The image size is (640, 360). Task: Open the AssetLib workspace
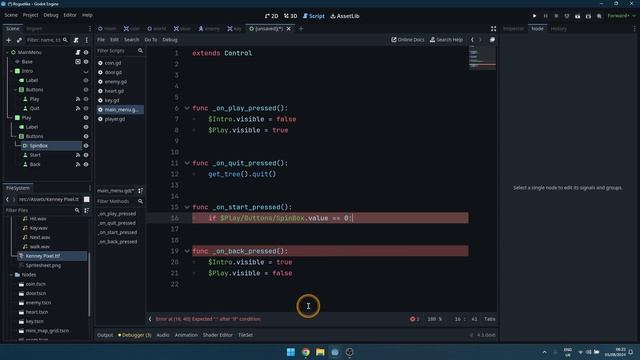pyautogui.click(x=345, y=16)
